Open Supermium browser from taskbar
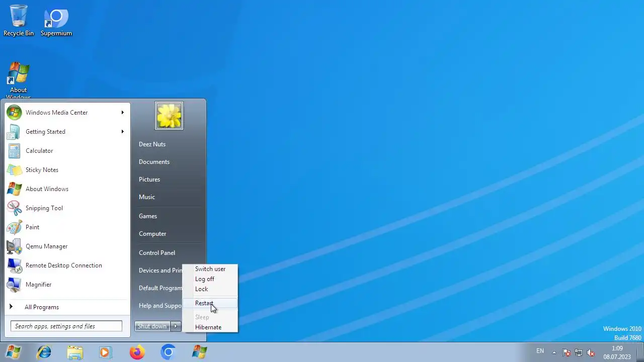This screenshot has height=362, width=644. pyautogui.click(x=168, y=352)
